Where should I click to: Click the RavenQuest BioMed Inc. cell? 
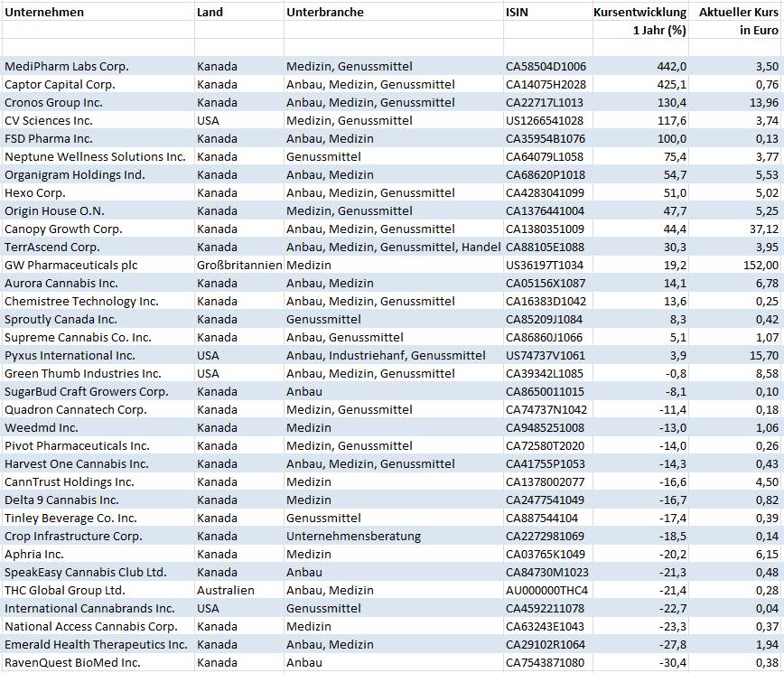pos(98,662)
